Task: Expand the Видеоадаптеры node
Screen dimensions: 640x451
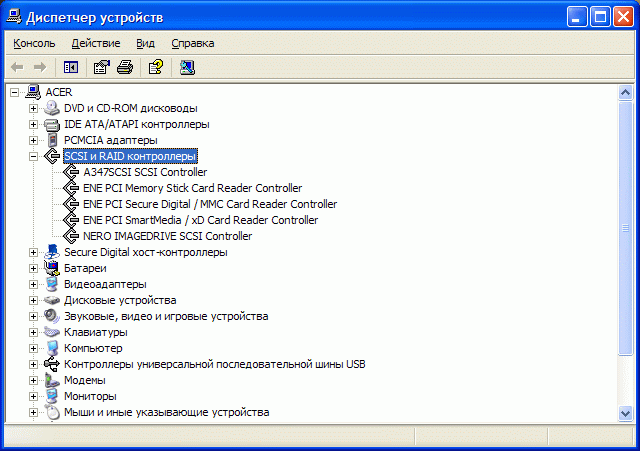Action: pyautogui.click(x=33, y=284)
